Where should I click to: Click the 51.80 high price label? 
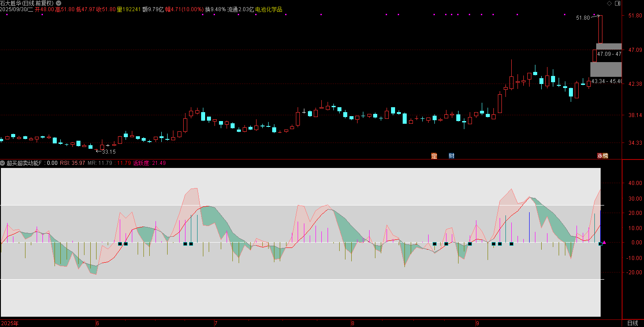pyautogui.click(x=583, y=18)
